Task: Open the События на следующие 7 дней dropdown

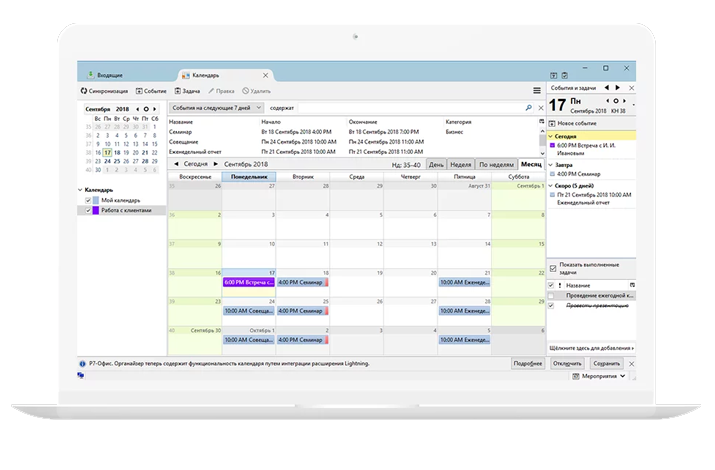Action: pyautogui.click(x=215, y=107)
